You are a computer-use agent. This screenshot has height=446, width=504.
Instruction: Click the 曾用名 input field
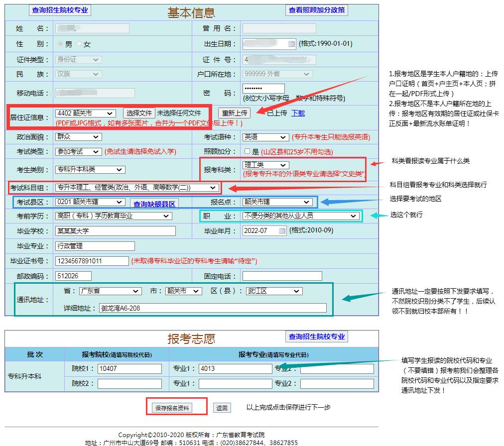click(x=279, y=28)
